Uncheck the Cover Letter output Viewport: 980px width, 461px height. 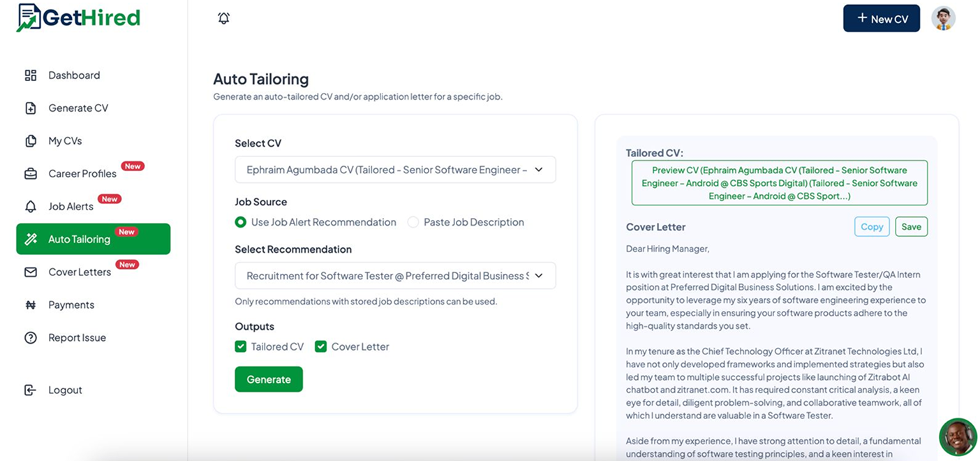click(x=320, y=346)
